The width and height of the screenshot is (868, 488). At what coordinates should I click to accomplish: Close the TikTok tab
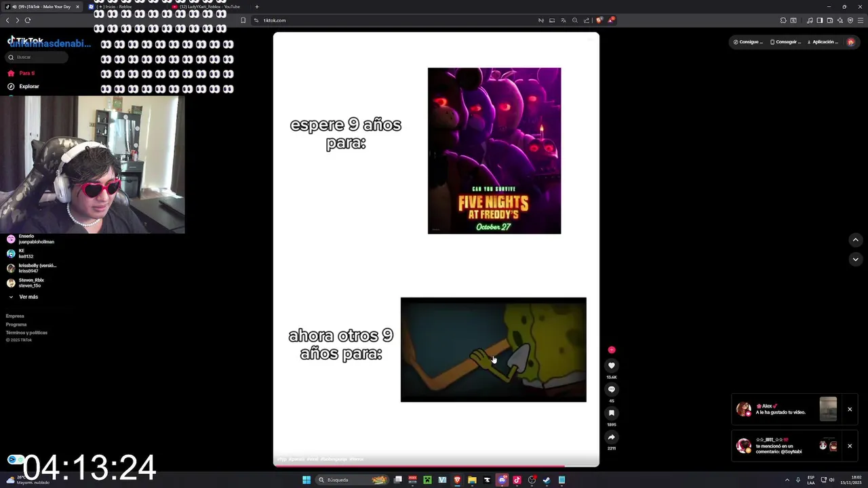click(x=77, y=7)
